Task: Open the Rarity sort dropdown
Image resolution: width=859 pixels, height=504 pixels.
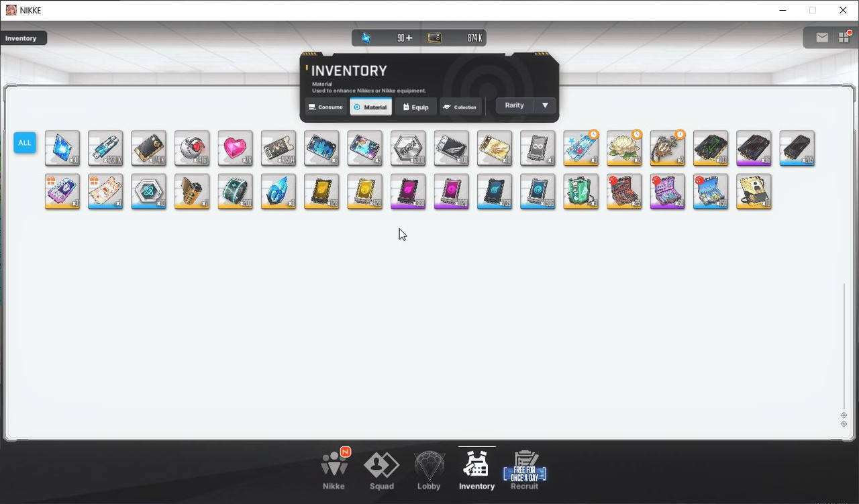Action: click(x=525, y=105)
